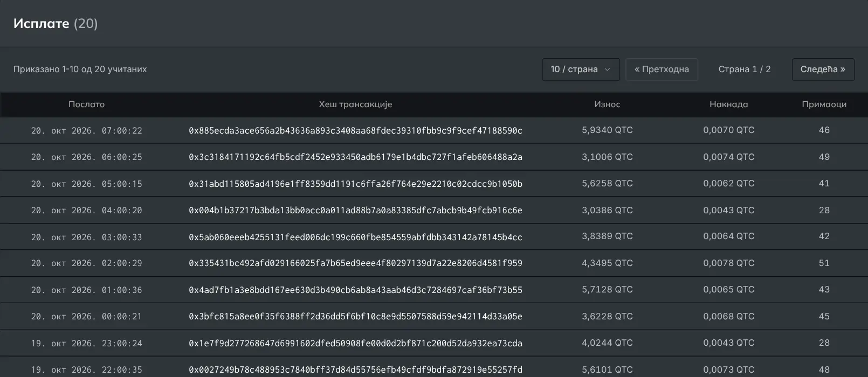Open transaction hash starting 0x885ecda3
868x377 pixels.
coord(355,130)
